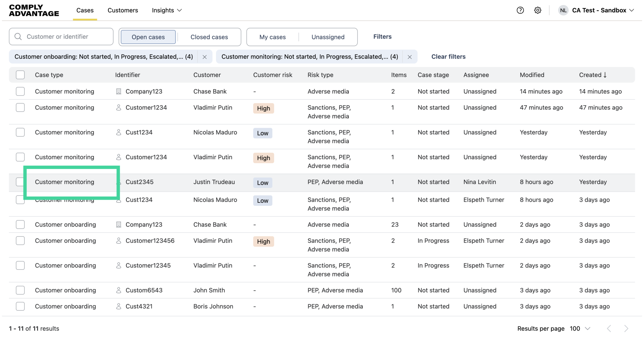
Task: Open the settings gear icon
Action: tap(538, 10)
